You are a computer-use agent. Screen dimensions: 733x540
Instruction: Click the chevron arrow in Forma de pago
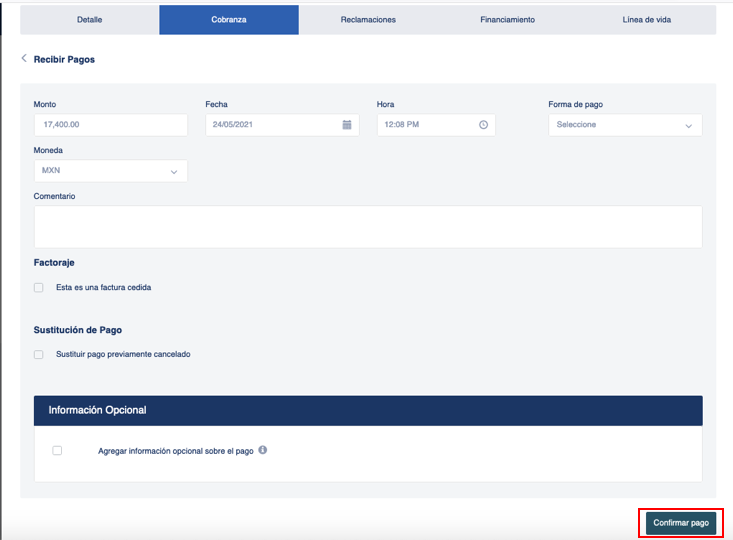(x=689, y=126)
